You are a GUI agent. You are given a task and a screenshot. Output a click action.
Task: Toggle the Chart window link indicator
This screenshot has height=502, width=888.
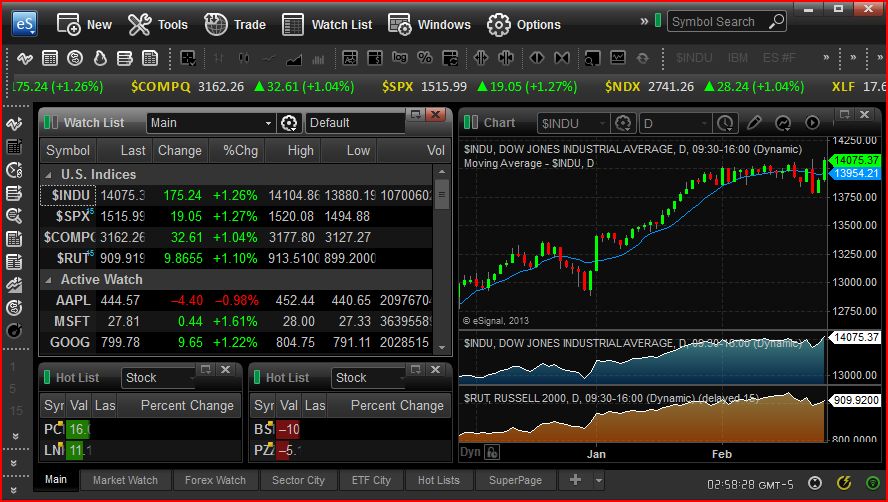click(x=470, y=122)
